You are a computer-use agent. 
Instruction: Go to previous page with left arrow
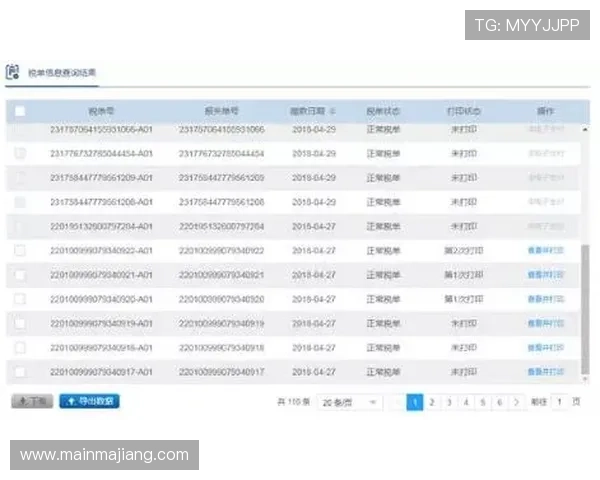(397, 402)
